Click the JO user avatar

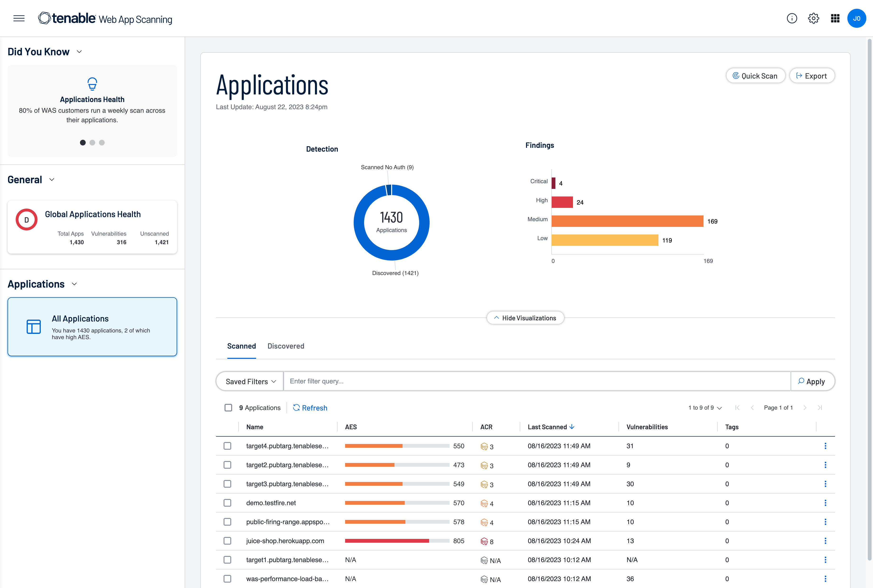pos(856,18)
